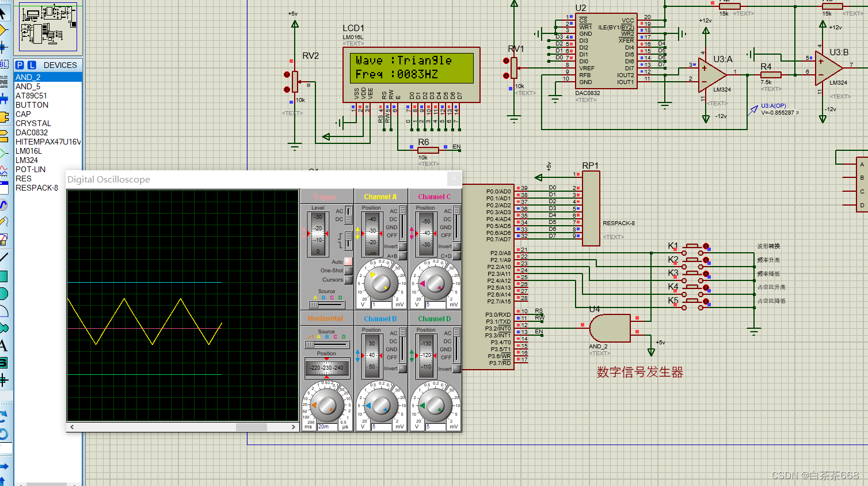
Task: Click the Horizontal Mirror arrow icon
Action: [3, 466]
